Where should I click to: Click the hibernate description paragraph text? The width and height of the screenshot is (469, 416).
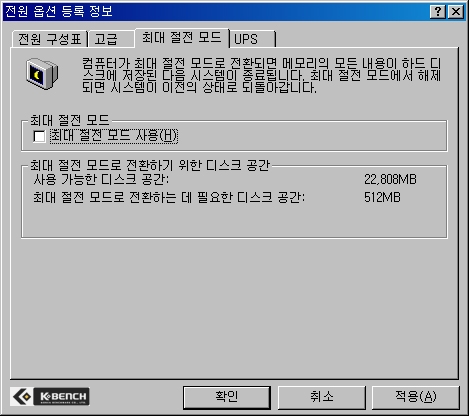click(262, 75)
